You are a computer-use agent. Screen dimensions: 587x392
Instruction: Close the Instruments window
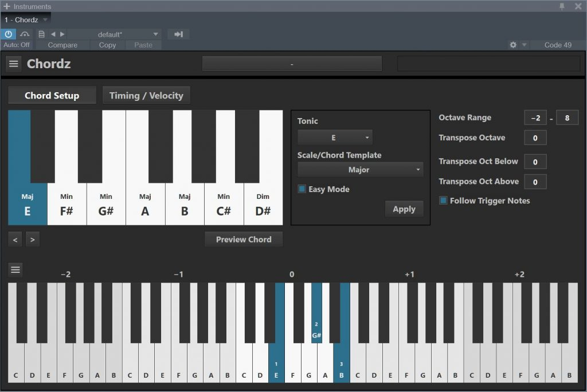578,6
